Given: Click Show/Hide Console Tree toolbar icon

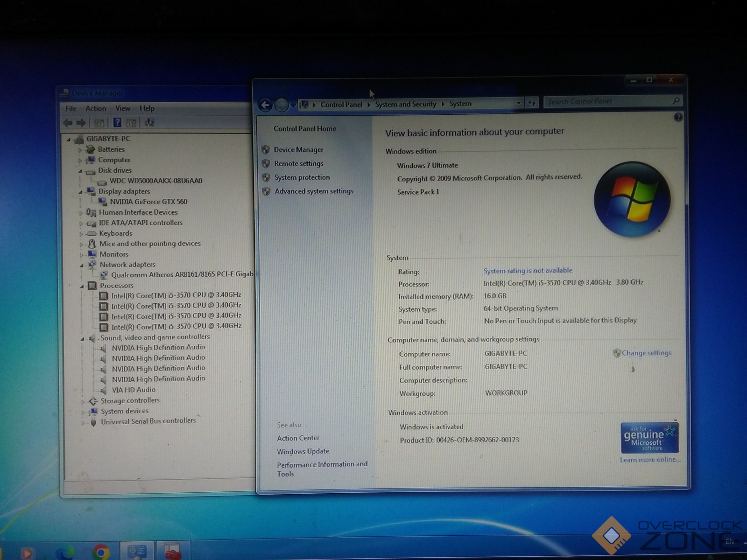Looking at the screenshot, I should tap(99, 123).
